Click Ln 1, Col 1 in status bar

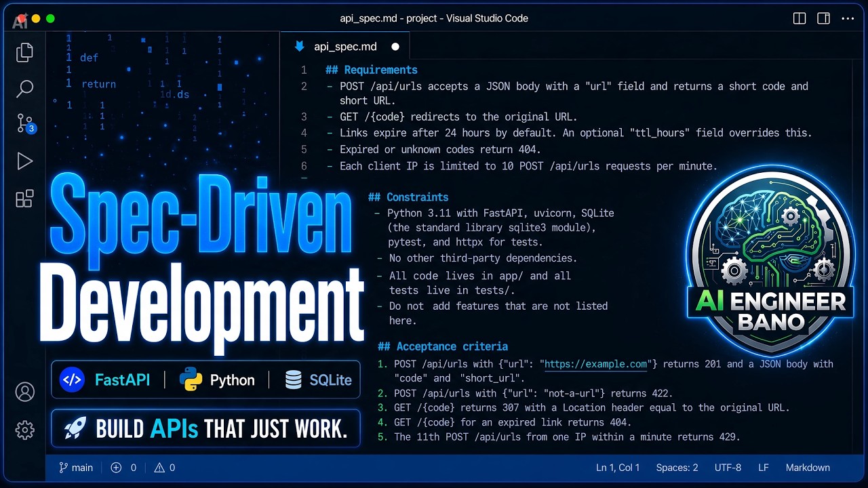(618, 468)
